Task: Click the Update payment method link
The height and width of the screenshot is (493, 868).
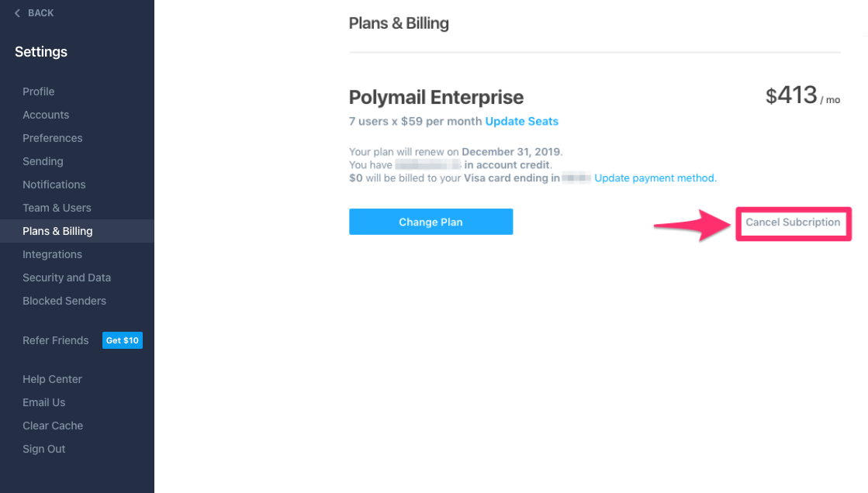Action: pos(655,178)
